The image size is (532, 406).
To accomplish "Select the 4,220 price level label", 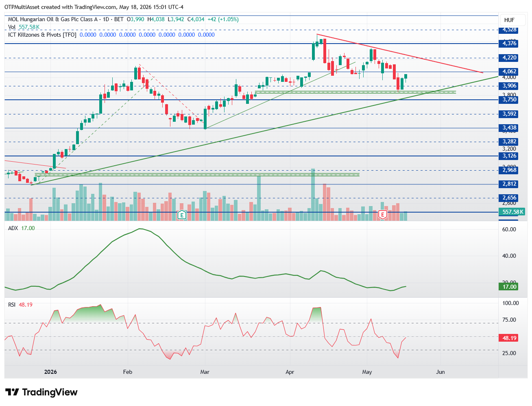I will tap(509, 58).
